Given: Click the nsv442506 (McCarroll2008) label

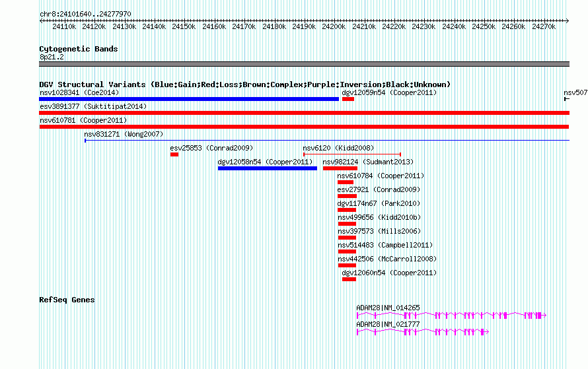Looking at the screenshot, I should pos(387,259).
